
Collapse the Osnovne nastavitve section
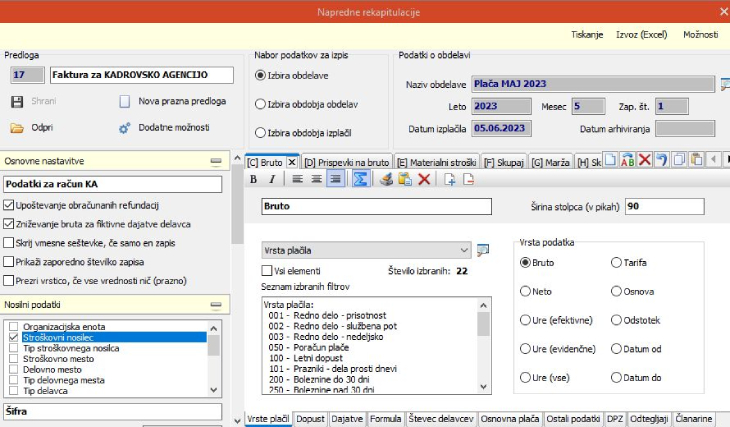[x=216, y=161]
